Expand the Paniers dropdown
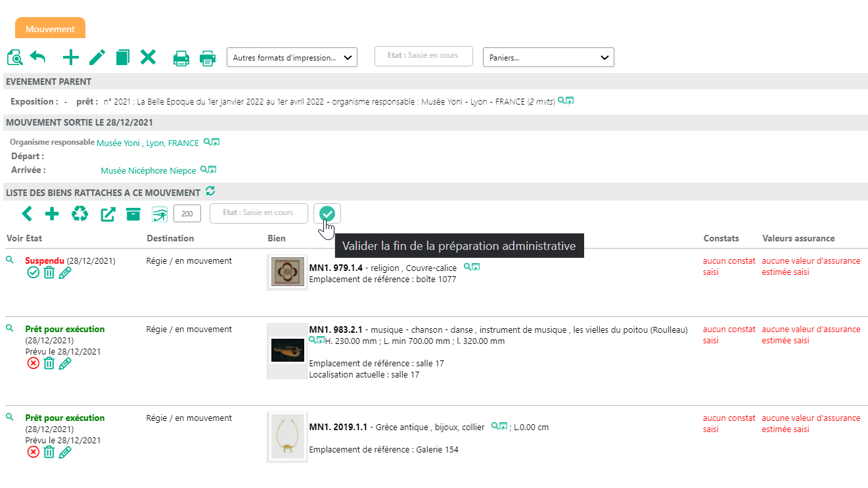This screenshot has height=488, width=868. coord(549,57)
